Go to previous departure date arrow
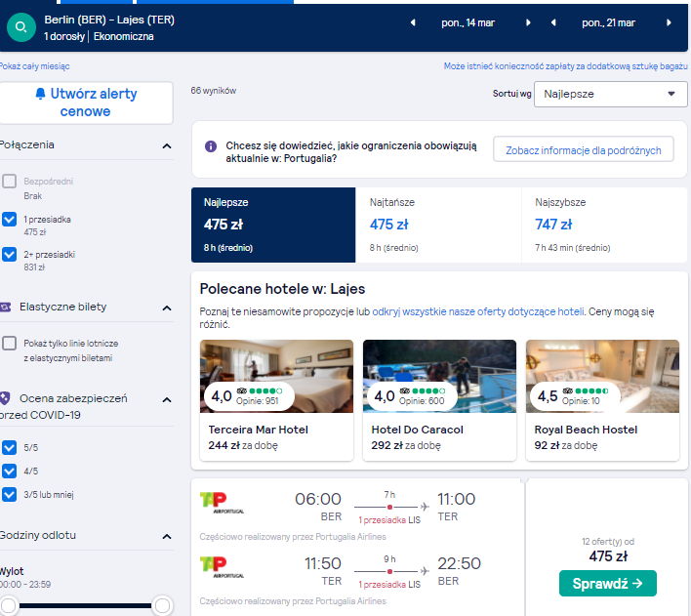The height and width of the screenshot is (616, 691). coord(413,22)
